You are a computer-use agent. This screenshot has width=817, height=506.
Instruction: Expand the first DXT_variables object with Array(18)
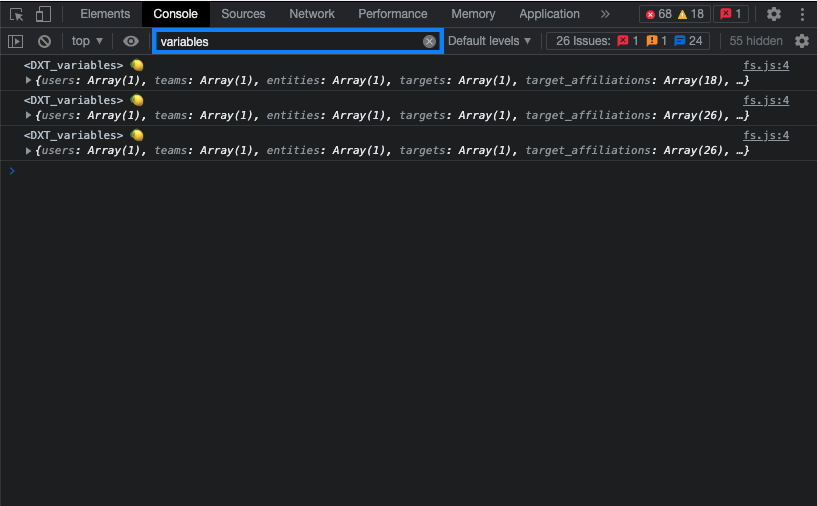(x=29, y=81)
